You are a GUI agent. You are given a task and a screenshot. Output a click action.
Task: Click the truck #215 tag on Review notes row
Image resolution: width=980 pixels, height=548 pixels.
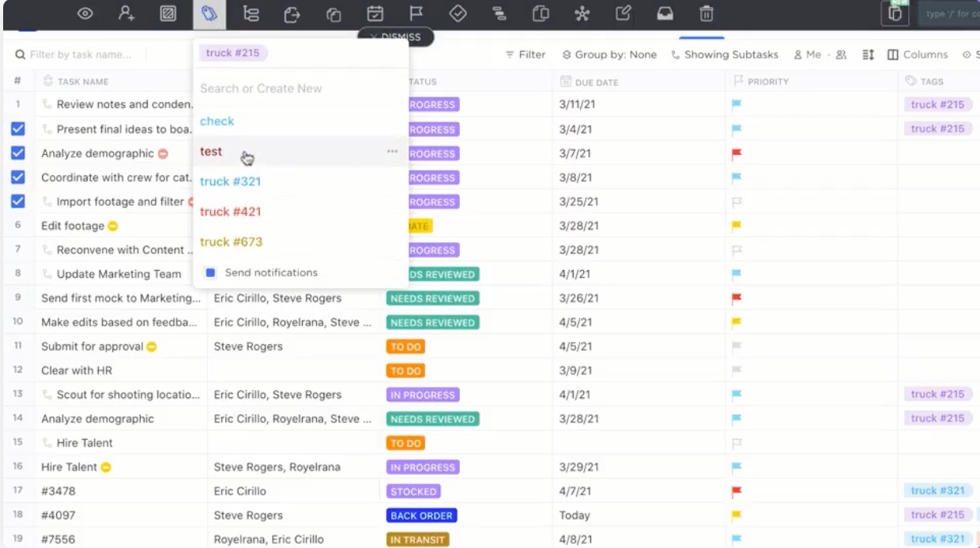pos(937,104)
